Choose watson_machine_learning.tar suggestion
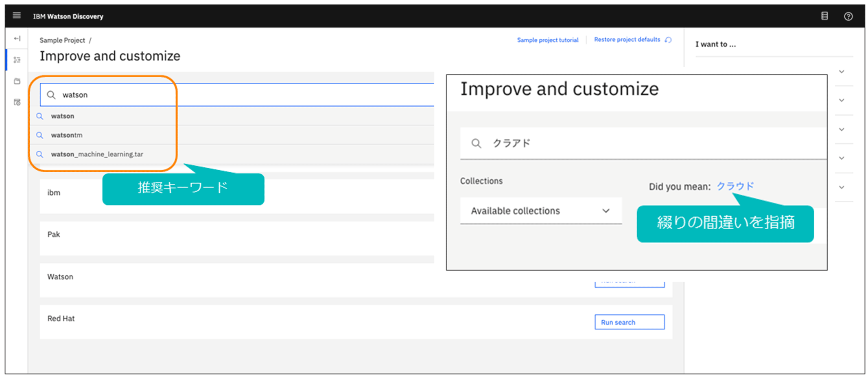Image resolution: width=868 pixels, height=382 pixels. point(97,154)
